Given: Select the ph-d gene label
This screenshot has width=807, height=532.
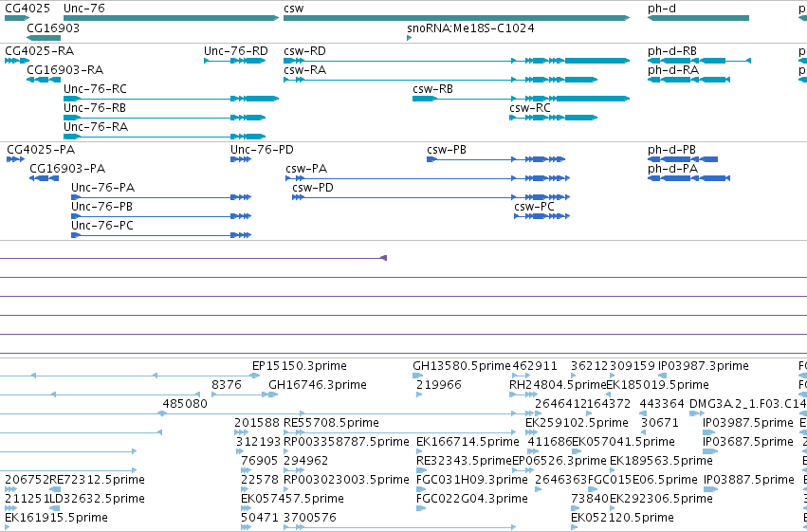Looking at the screenshot, I should pyautogui.click(x=662, y=9).
